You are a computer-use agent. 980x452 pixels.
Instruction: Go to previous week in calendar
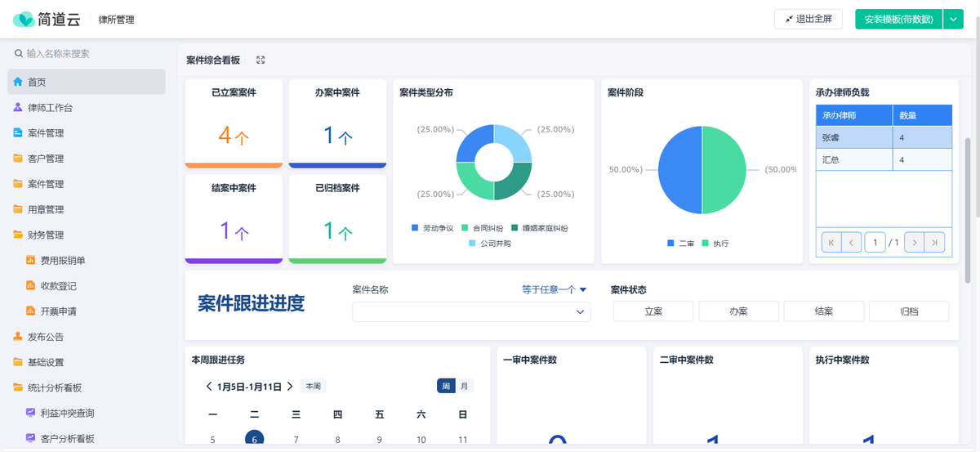coord(209,387)
